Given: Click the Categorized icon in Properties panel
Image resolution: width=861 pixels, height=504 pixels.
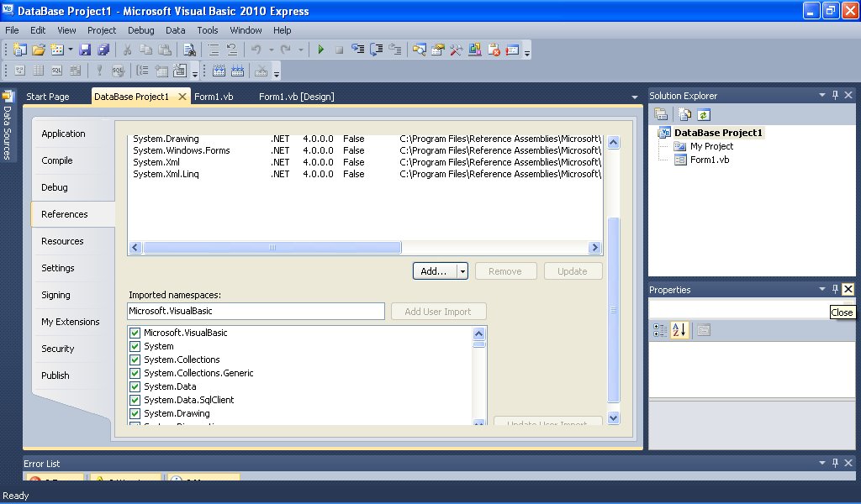Looking at the screenshot, I should point(660,330).
